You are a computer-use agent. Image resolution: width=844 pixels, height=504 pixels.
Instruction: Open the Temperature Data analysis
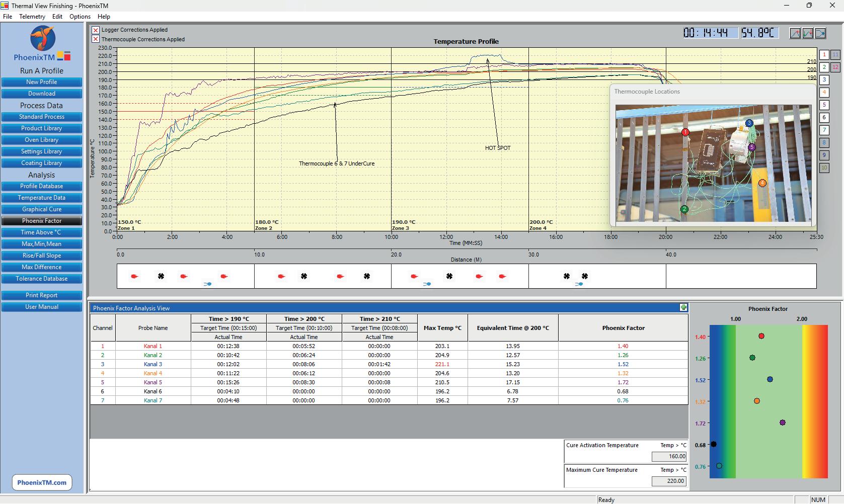pyautogui.click(x=42, y=198)
